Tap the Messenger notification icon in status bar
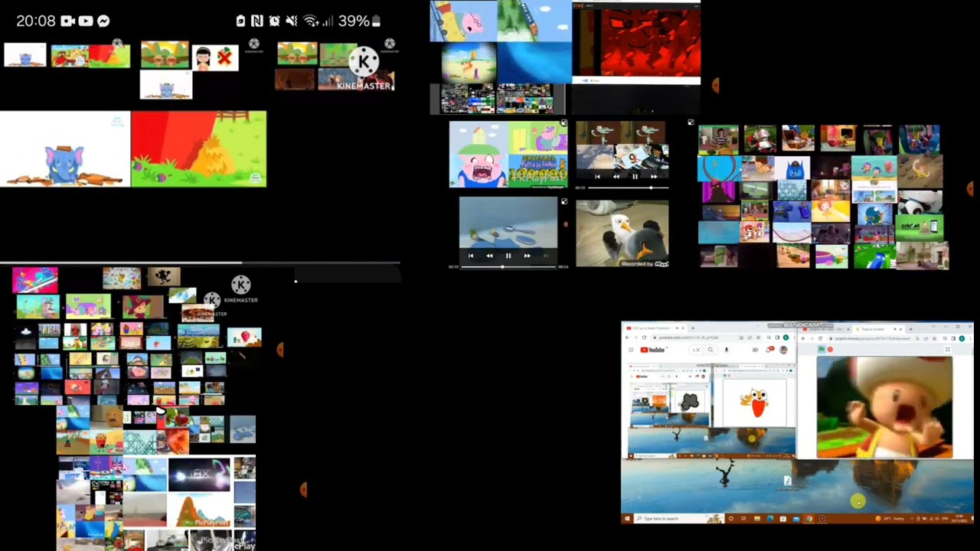The height and width of the screenshot is (551, 980). click(103, 21)
